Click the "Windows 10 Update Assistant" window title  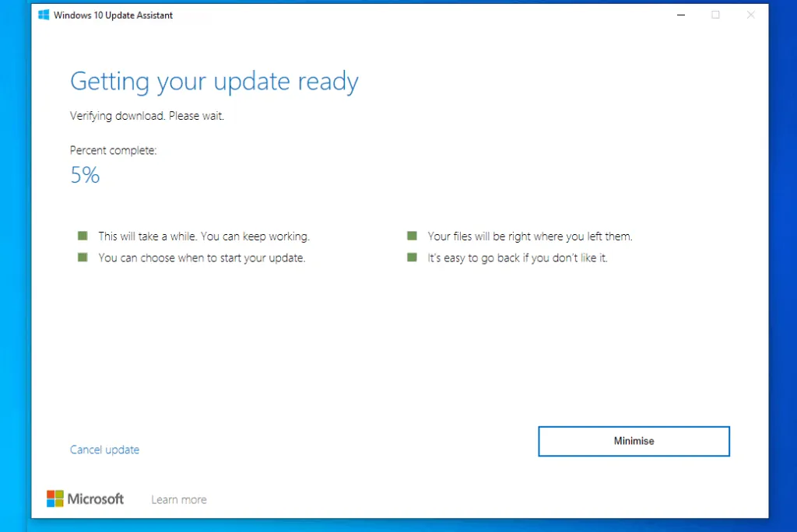pos(113,16)
